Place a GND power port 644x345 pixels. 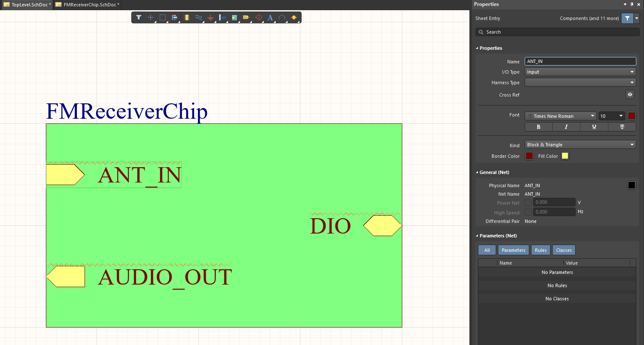[210, 17]
